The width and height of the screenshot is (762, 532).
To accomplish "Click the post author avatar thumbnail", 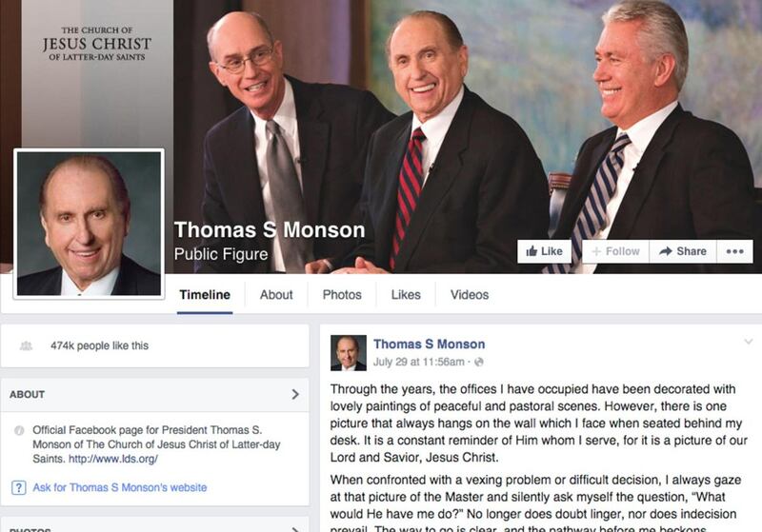I will click(x=349, y=353).
